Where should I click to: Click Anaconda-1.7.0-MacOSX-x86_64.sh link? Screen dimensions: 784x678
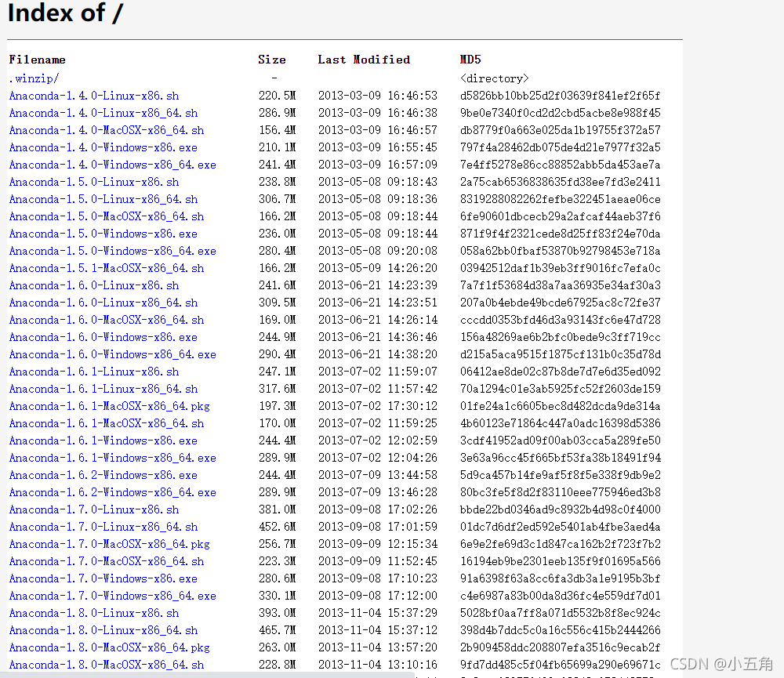pyautogui.click(x=107, y=561)
